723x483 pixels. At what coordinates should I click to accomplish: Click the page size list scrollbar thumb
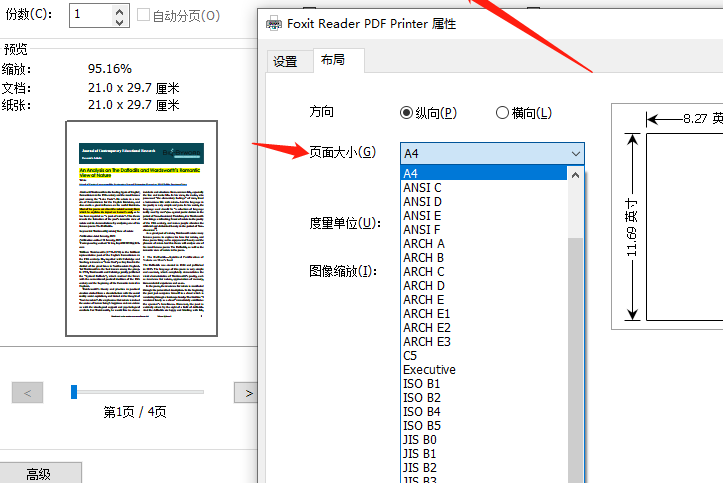tap(575, 360)
